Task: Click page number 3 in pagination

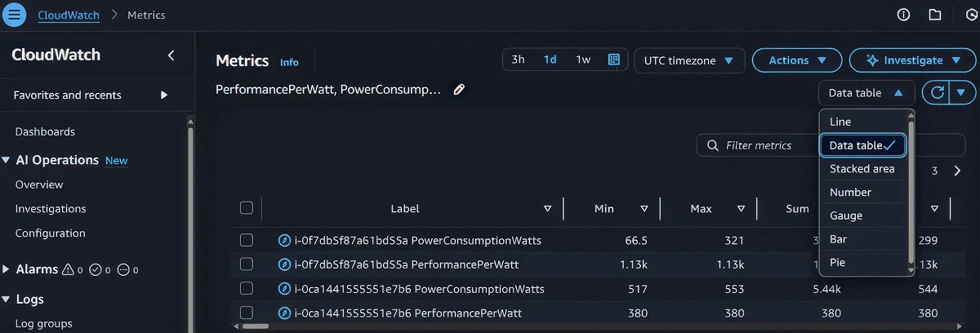Action: coord(934,171)
